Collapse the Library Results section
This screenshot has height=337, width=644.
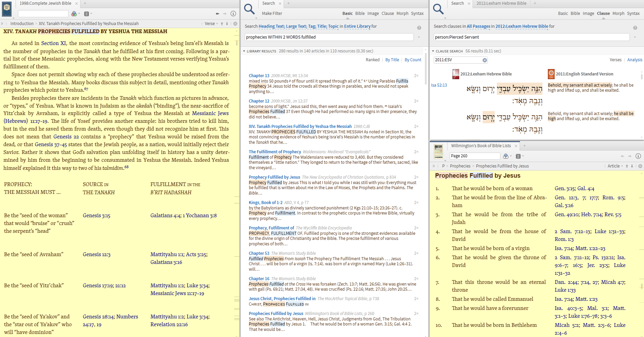[x=244, y=51]
